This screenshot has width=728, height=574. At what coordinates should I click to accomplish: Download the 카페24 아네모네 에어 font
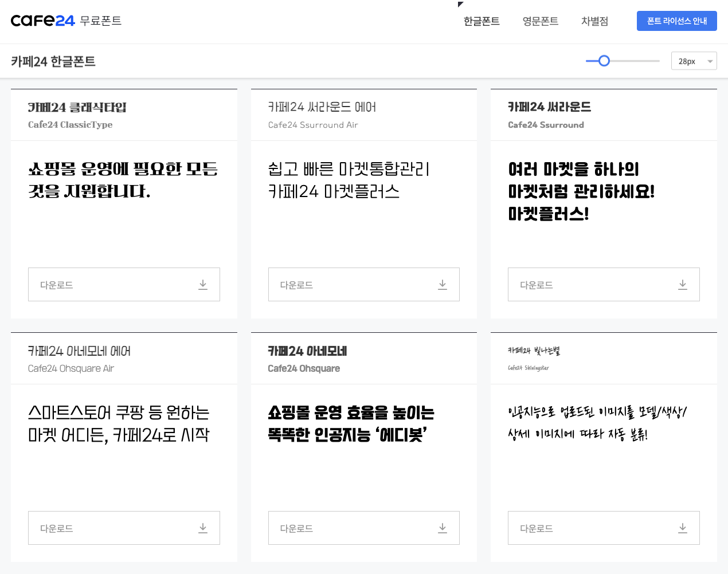pos(124,528)
